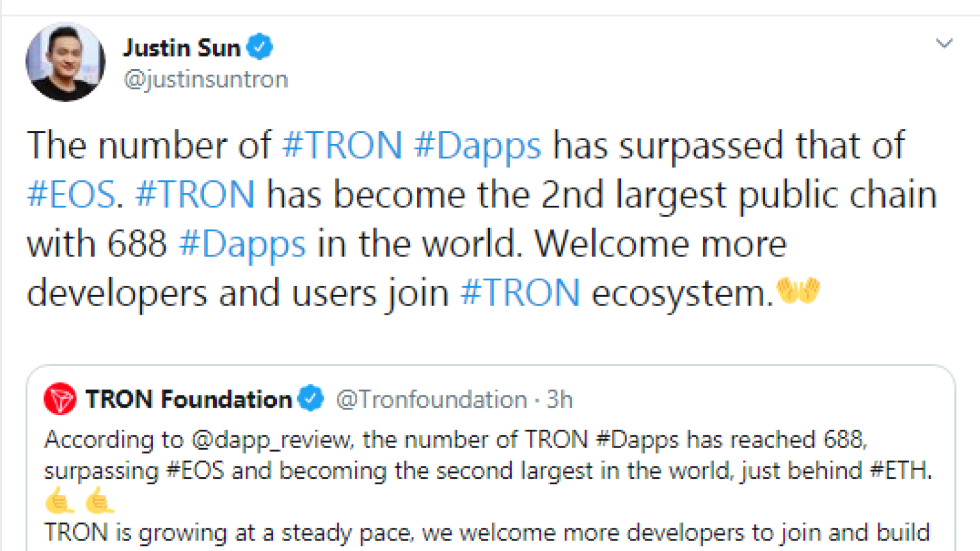The height and width of the screenshot is (551, 980).
Task: Click the red TRON Foundation logo
Action: click(x=60, y=399)
